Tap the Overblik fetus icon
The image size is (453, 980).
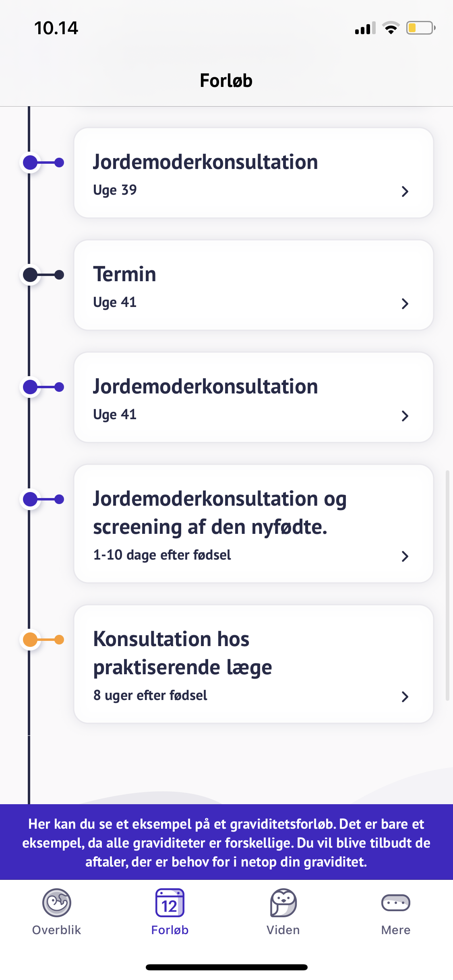point(57,902)
